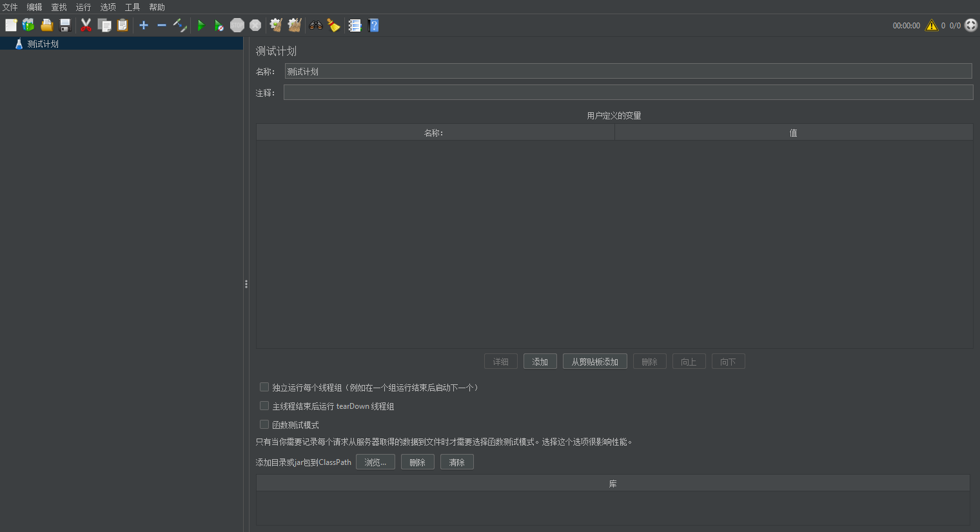The image size is (980, 532).
Task: Open Help with question mark icon
Action: pyautogui.click(x=373, y=25)
